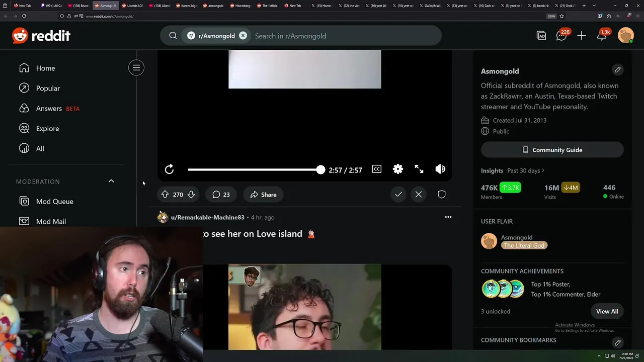Viewport: 644px width, 362px height.
Task: Switch to Karens big browser tab
Action: (186, 6)
